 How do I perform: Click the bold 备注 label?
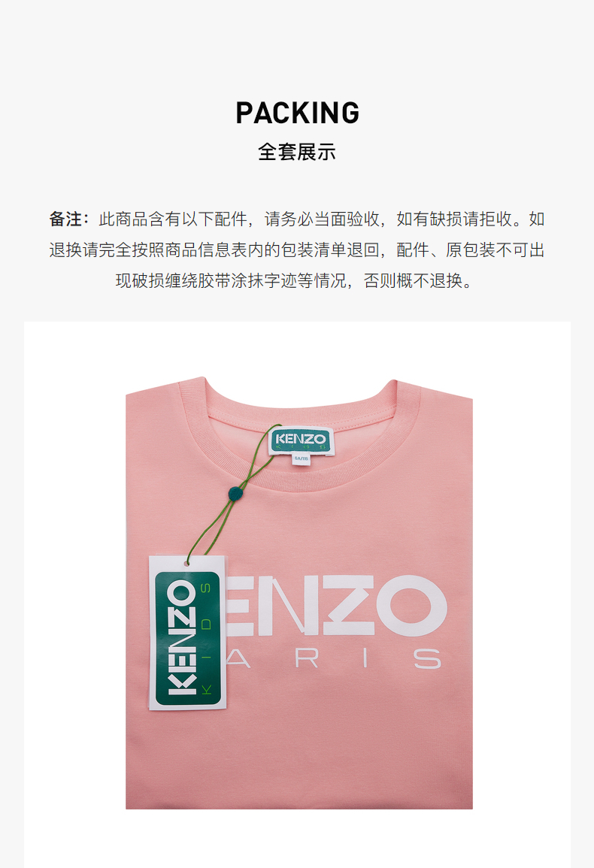coord(65,219)
